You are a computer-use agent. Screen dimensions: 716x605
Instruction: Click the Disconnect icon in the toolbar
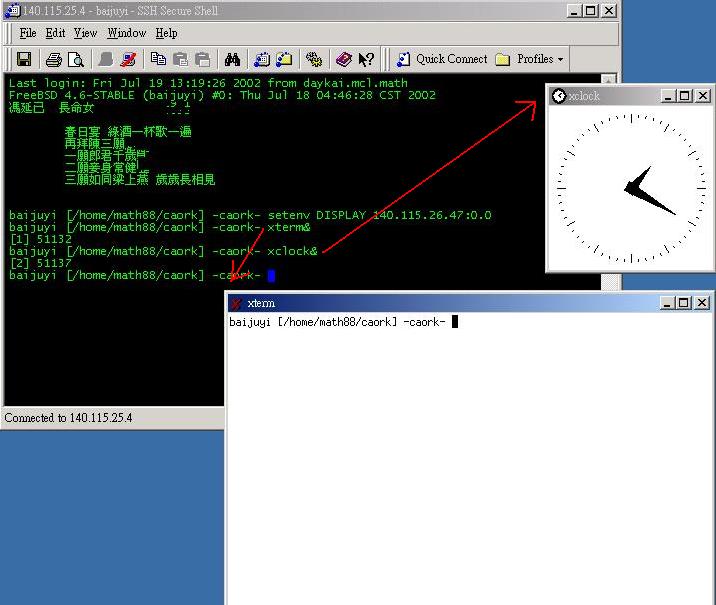coord(128,59)
